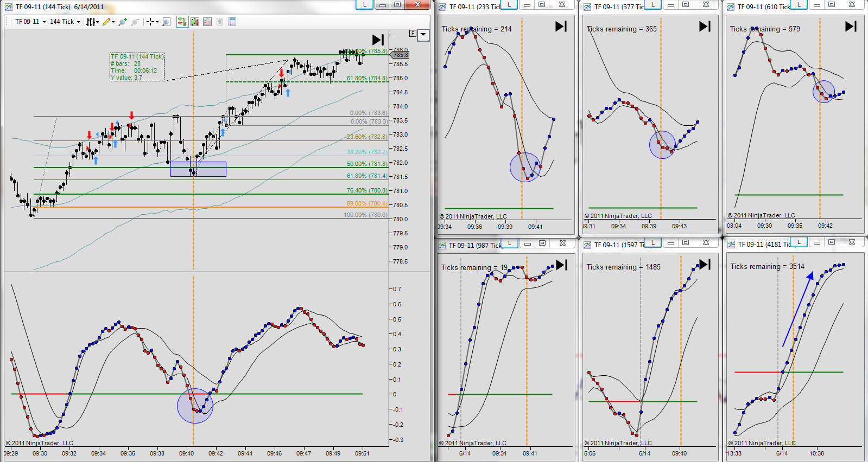The height and width of the screenshot is (462, 868).
Task: Expand the crosshair cursor dropdown arrow
Action: click(157, 22)
